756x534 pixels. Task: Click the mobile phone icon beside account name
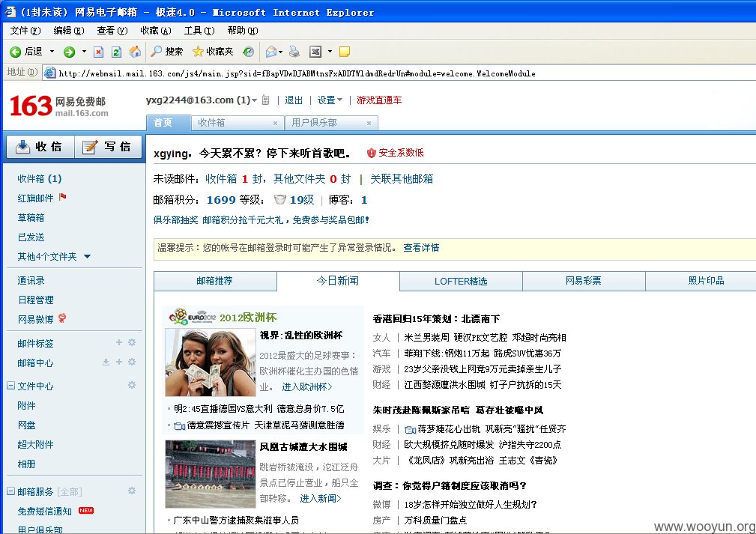click(266, 100)
